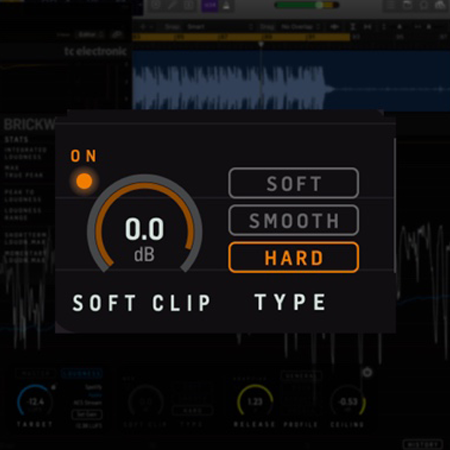
Task: Click the dimmed Soft Clip knob at bottom
Action: pyautogui.click(x=146, y=401)
